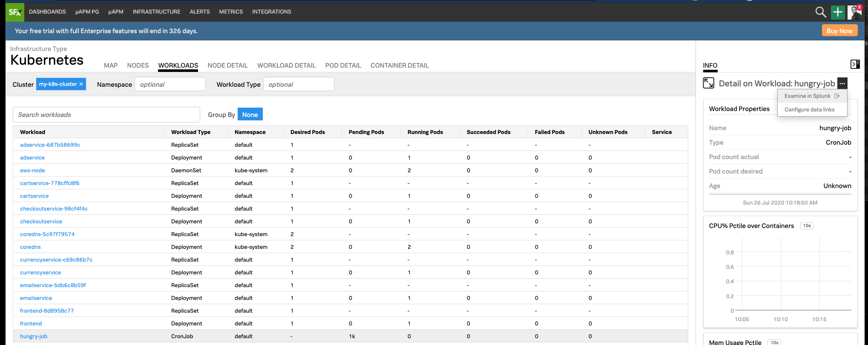Click the Examine in Splunk external icon
The height and width of the screenshot is (345, 868).
[x=837, y=96]
